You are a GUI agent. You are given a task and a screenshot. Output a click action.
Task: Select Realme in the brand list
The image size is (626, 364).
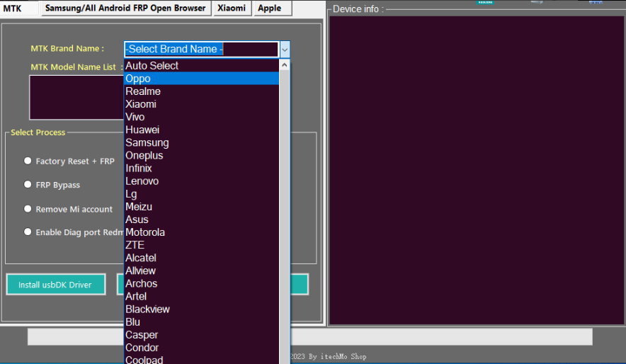(x=202, y=91)
